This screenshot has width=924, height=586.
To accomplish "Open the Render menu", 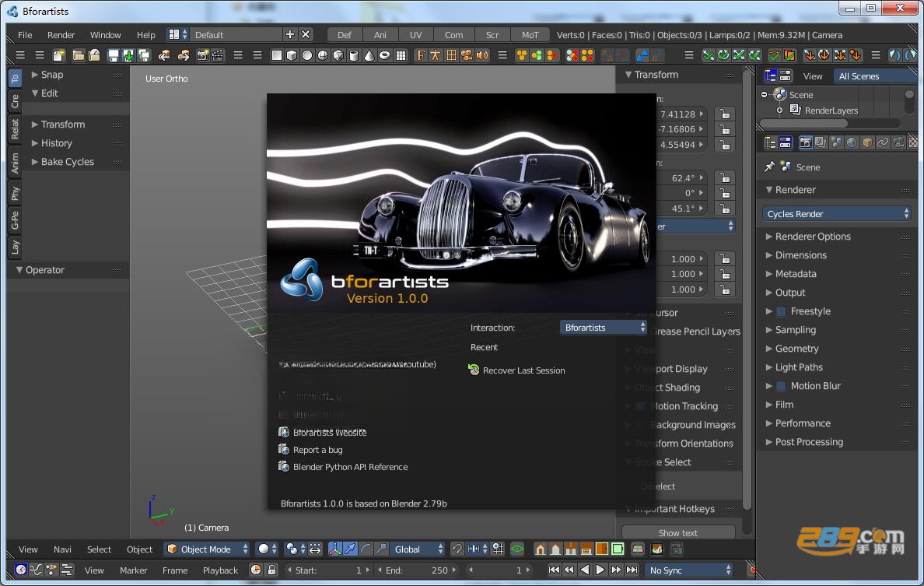I will click(x=61, y=35).
